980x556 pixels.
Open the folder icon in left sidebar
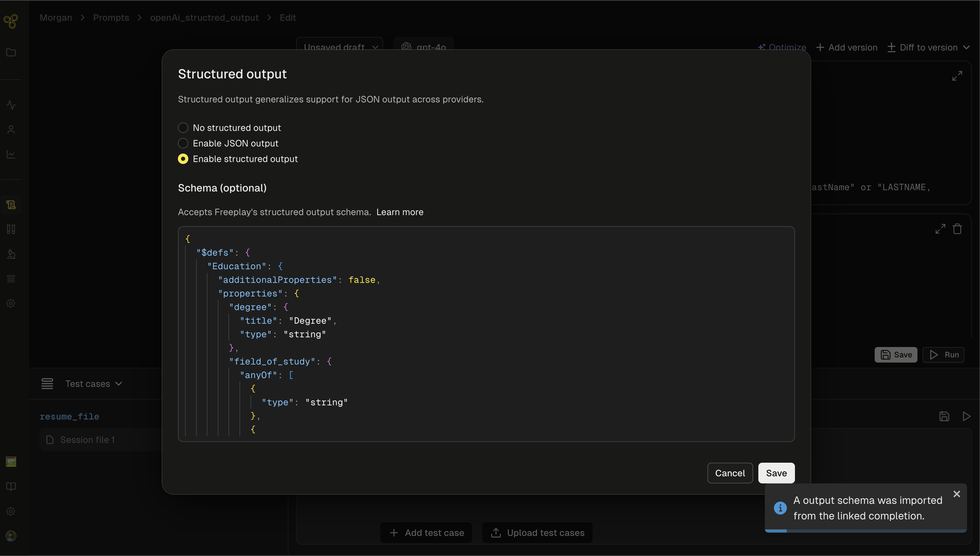pyautogui.click(x=11, y=52)
